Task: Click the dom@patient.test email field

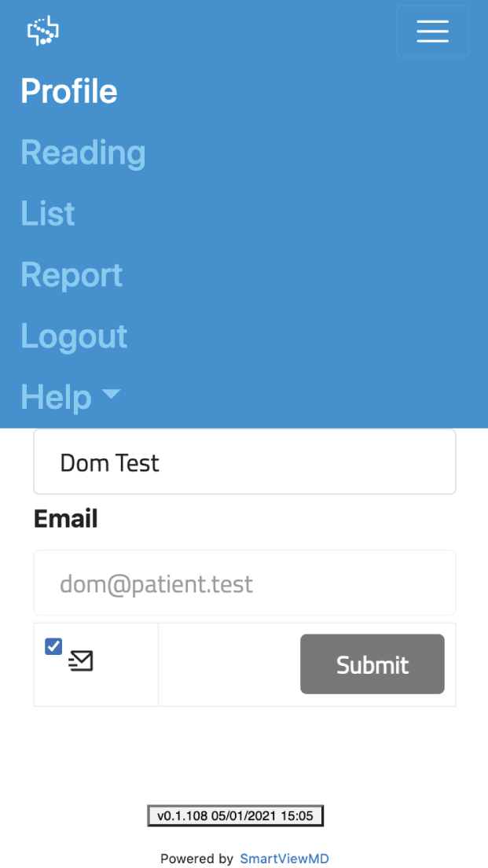Action: 244,583
